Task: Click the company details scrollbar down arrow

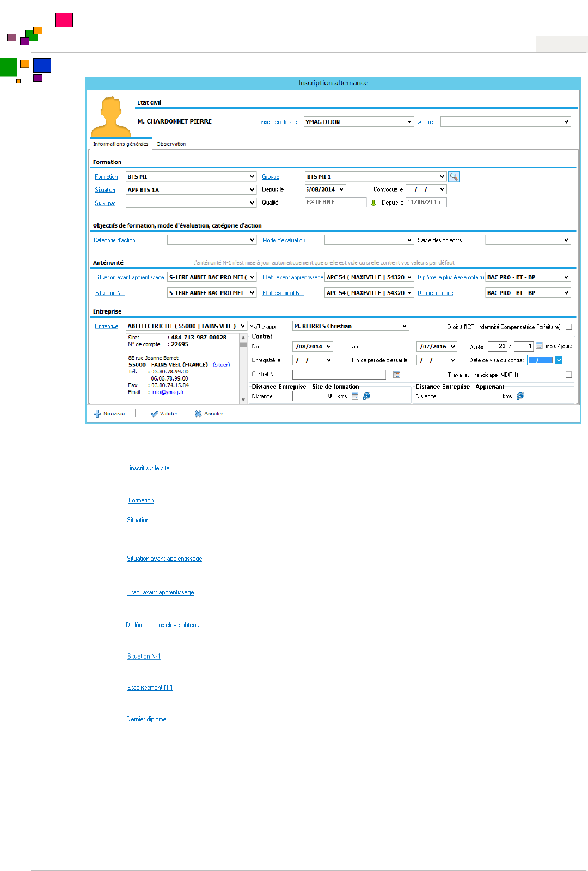Action: tap(243, 399)
